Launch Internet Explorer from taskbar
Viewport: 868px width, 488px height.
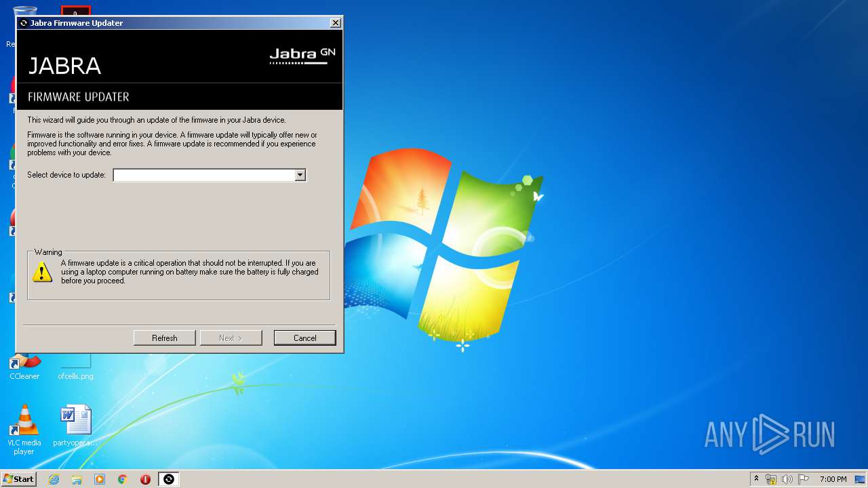tap(54, 479)
